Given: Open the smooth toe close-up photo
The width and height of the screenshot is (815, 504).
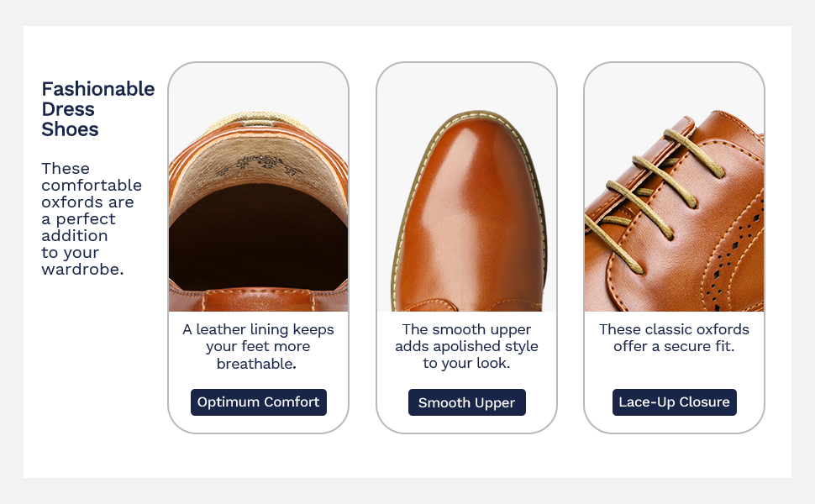Looking at the screenshot, I should click(x=466, y=193).
